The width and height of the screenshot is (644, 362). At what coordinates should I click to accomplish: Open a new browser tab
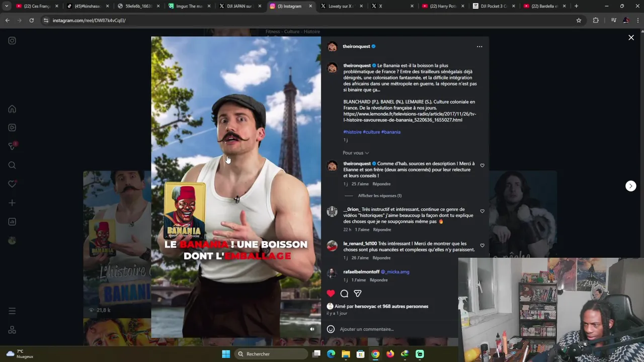(x=576, y=6)
